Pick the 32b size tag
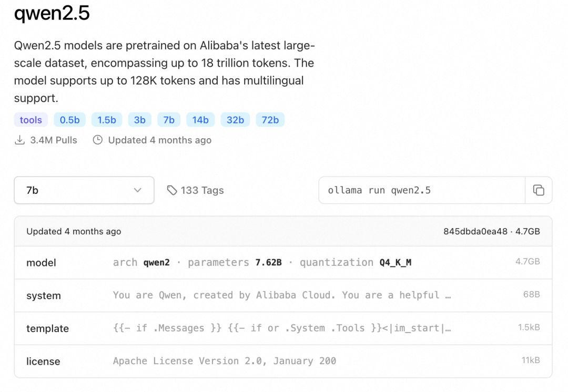 (x=235, y=120)
